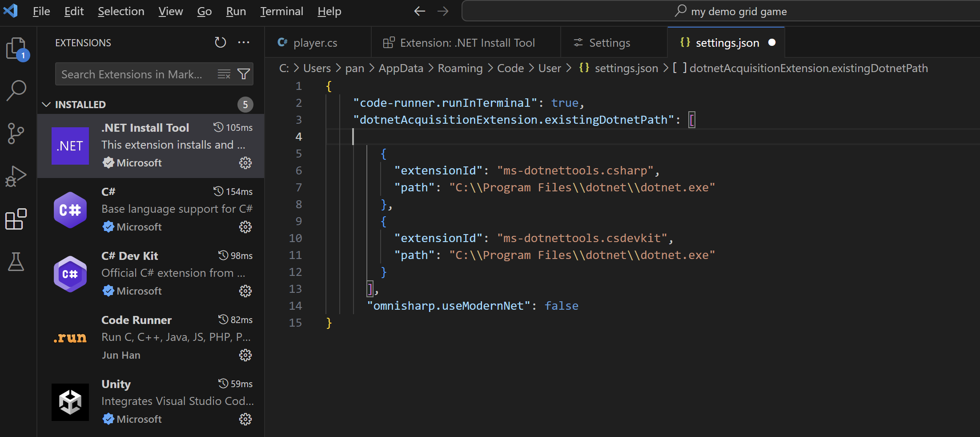
Task: Open the Search view icon
Action: point(16,90)
